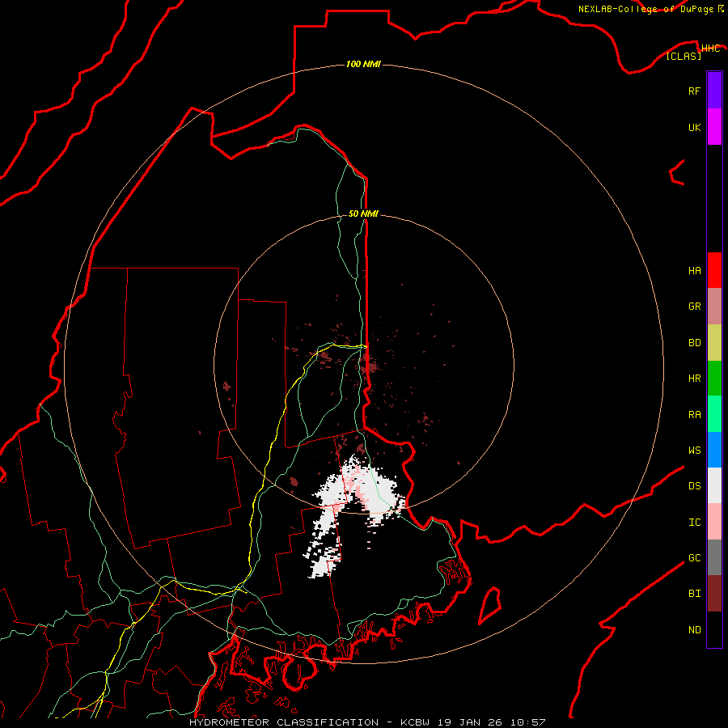Click the HR legend label
The width and height of the screenshot is (728, 728).
click(694, 379)
